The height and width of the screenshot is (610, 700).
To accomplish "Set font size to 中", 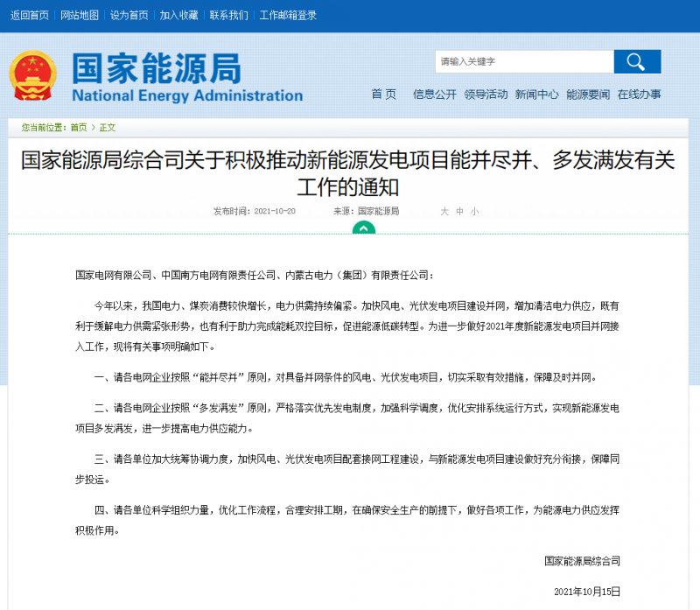I will (x=459, y=212).
